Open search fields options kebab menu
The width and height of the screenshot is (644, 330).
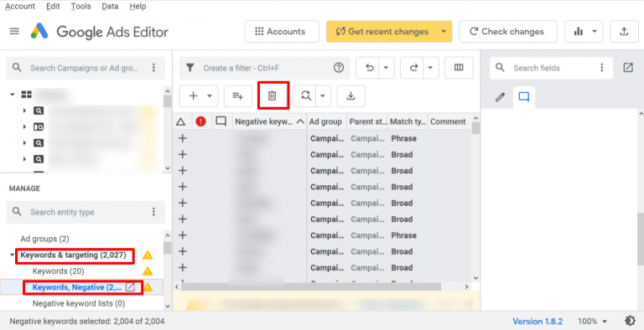[x=602, y=68]
